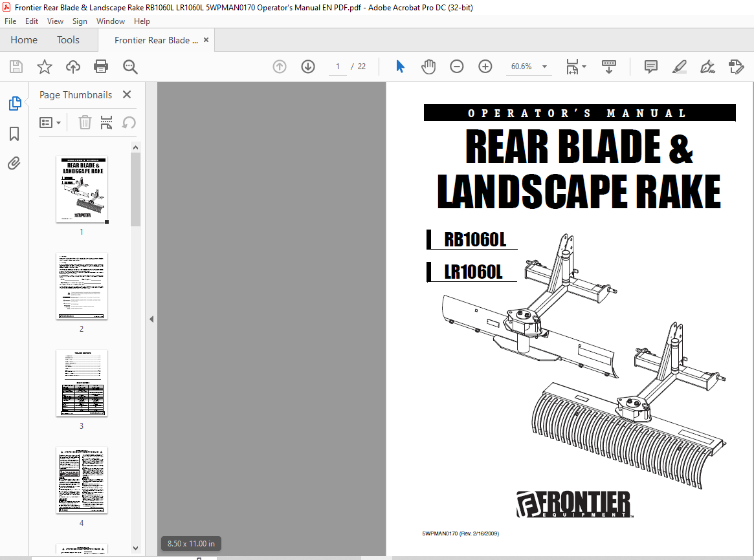Click the insert pages thumbnail panel icon
This screenshot has height=560, width=754.
[106, 122]
